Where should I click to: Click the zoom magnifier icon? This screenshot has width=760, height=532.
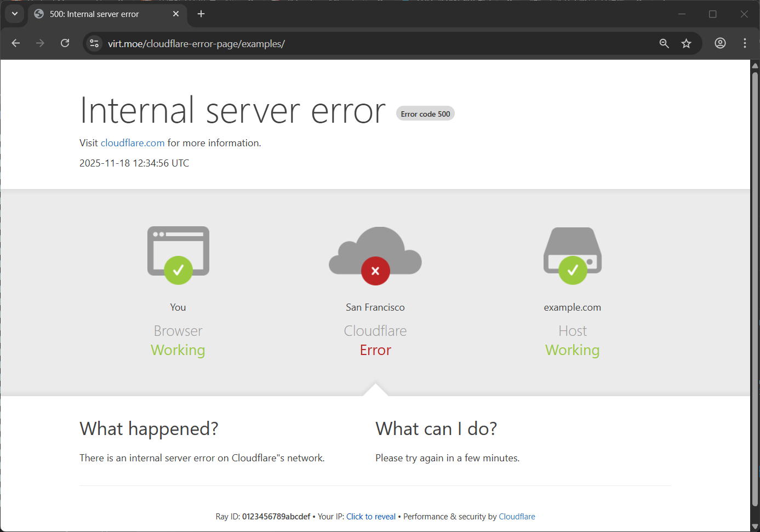[664, 43]
